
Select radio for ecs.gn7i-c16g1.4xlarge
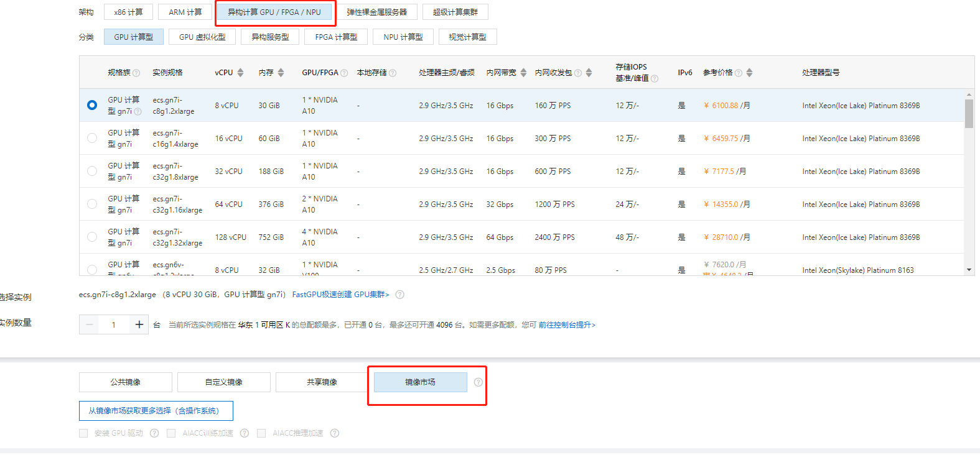click(92, 138)
